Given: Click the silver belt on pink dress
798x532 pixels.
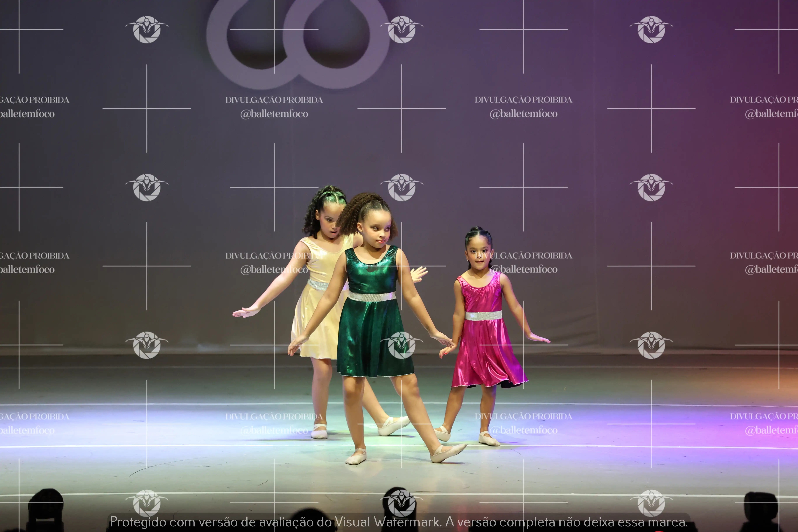Looking at the screenshot, I should point(483,316).
